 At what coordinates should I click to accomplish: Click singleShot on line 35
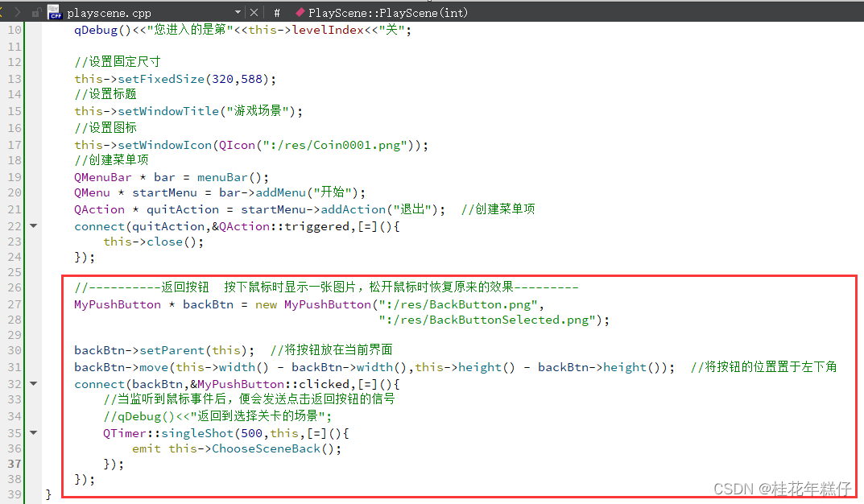pos(197,433)
